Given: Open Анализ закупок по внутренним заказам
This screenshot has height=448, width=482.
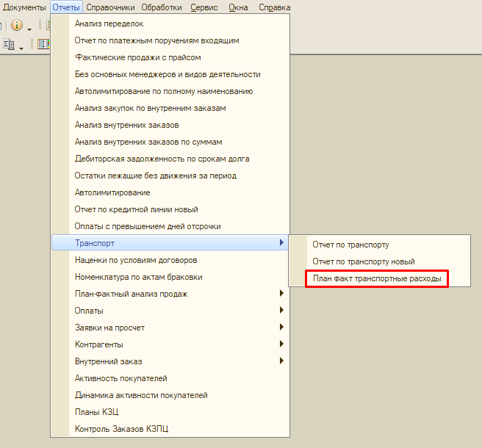Looking at the screenshot, I should [x=170, y=108].
